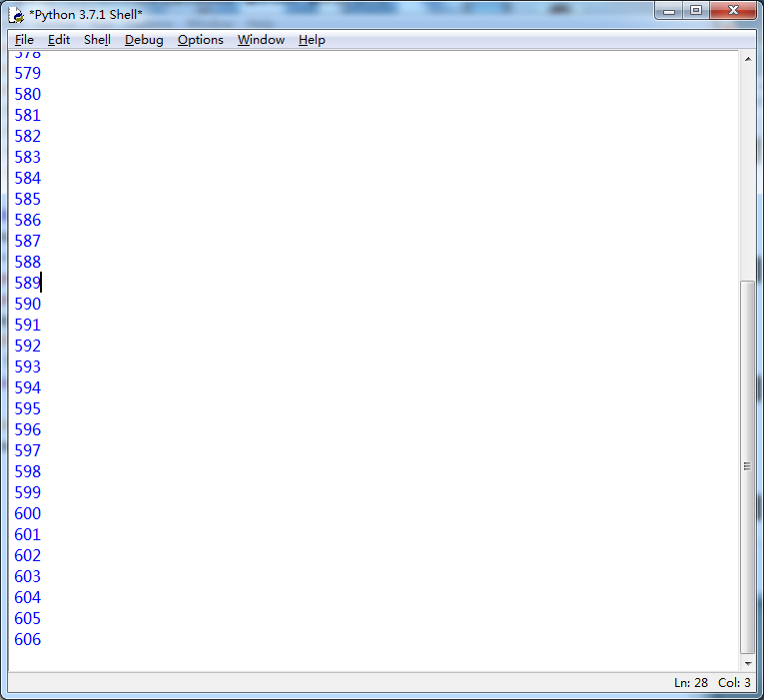Maximize the Python Shell window
Image resolution: width=764 pixels, height=700 pixels.
696,11
